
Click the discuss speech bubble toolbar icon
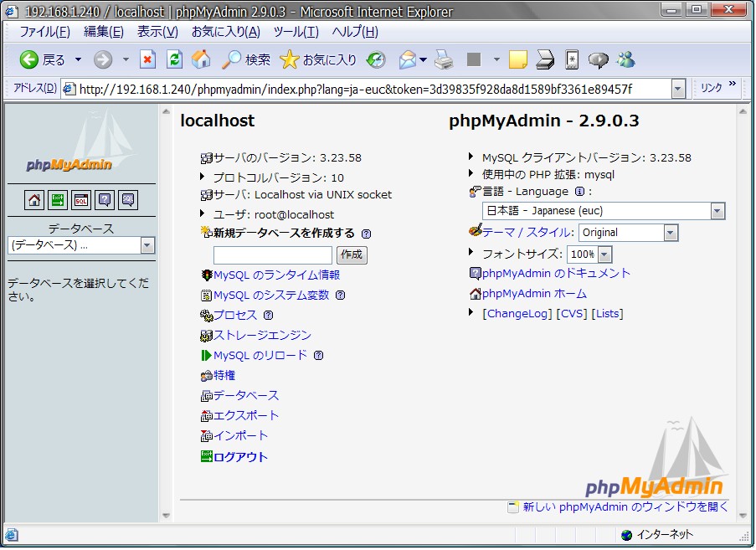pos(598,59)
